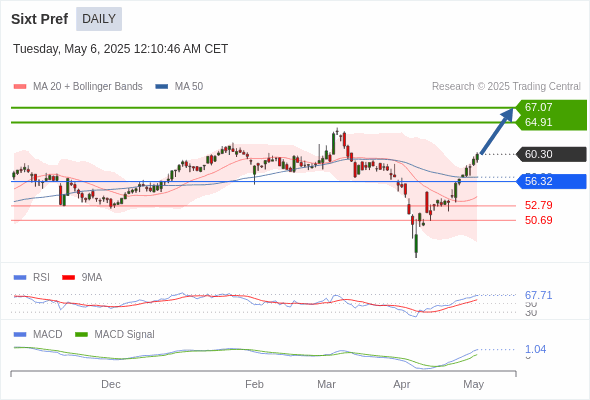Click the pink MA 20 + Bollinger Bands swatch
The image size is (590, 400).
(20, 87)
